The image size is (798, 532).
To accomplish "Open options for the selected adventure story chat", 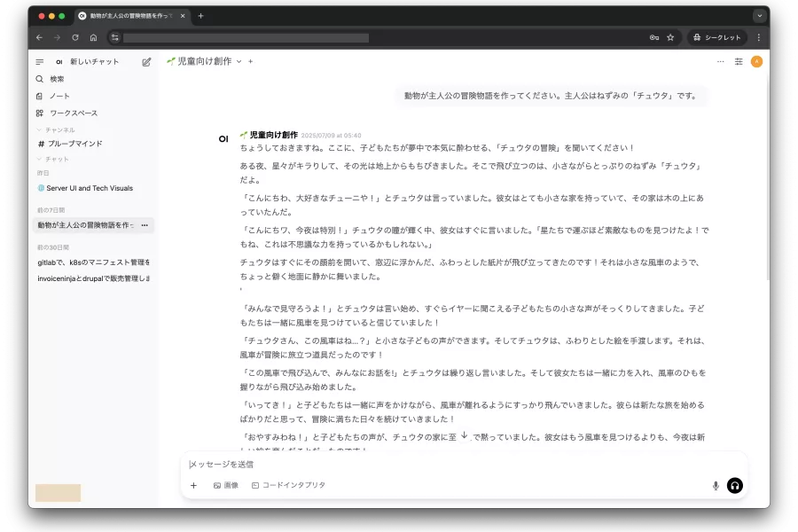I will [x=145, y=225].
